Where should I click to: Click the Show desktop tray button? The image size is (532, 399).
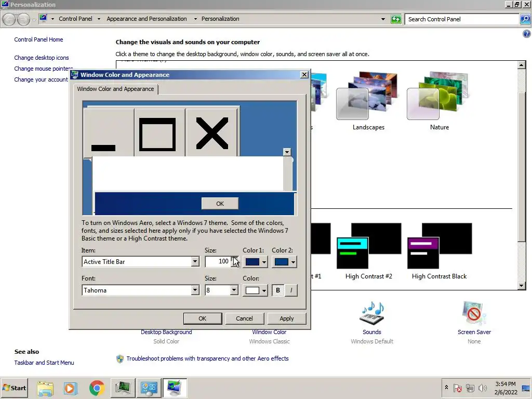[x=526, y=388]
